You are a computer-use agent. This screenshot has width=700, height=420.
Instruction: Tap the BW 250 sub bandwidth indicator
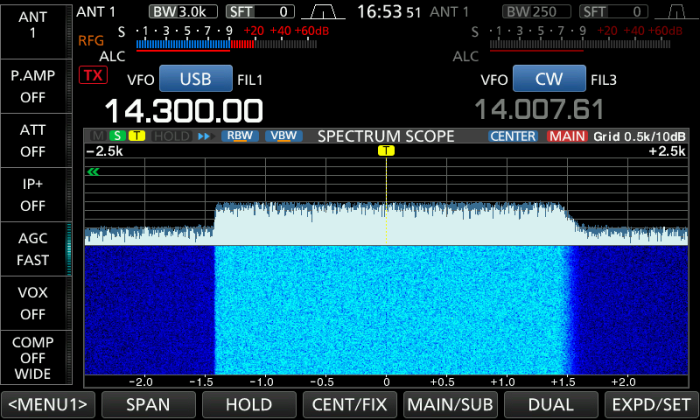(537, 12)
